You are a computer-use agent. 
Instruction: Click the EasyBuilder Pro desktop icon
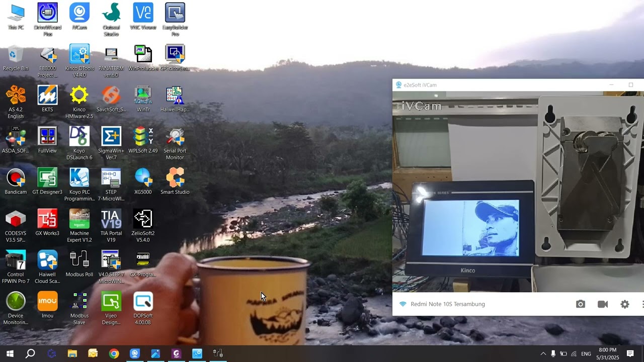(175, 20)
